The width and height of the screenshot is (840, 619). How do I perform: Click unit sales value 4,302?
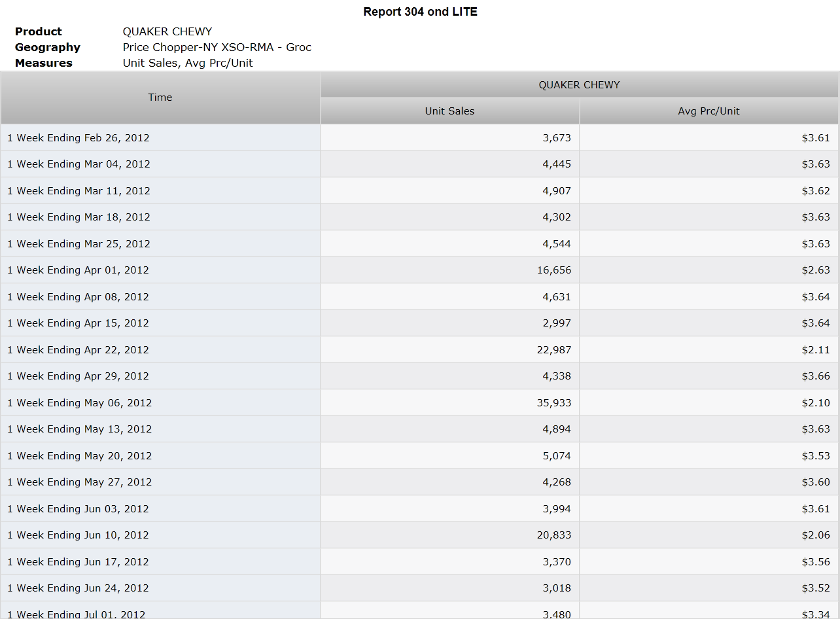557,217
